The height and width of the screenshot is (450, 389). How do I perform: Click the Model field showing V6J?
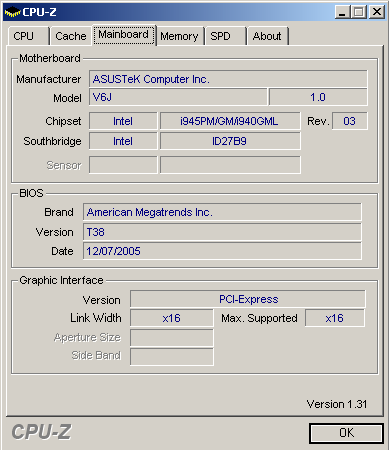pos(178,97)
